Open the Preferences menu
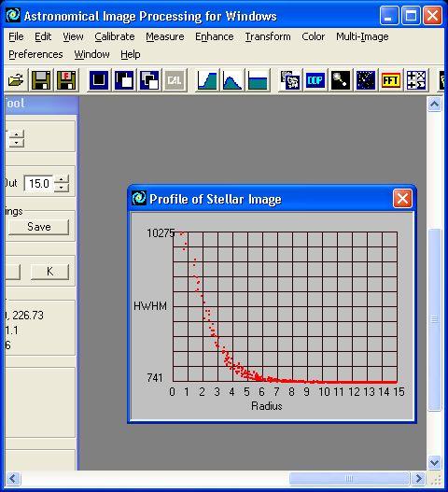Viewport: 448px width, 492px height. pyautogui.click(x=35, y=54)
